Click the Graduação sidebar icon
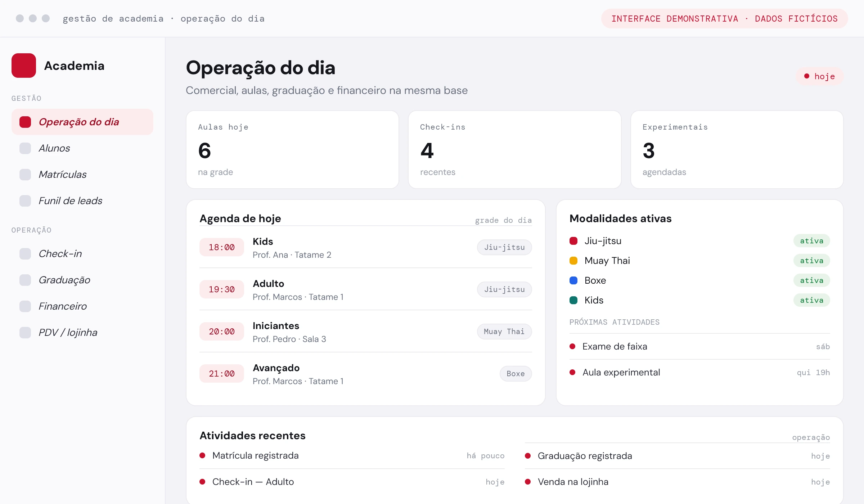 point(25,280)
